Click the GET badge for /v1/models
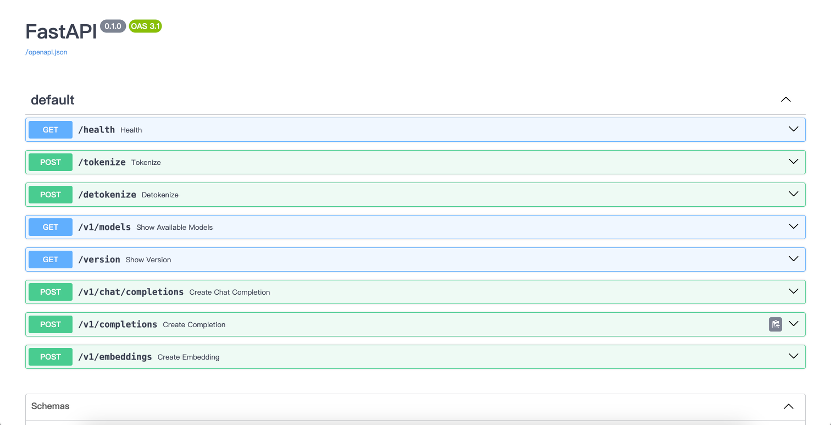Viewport: 832px width, 426px height. [50, 227]
